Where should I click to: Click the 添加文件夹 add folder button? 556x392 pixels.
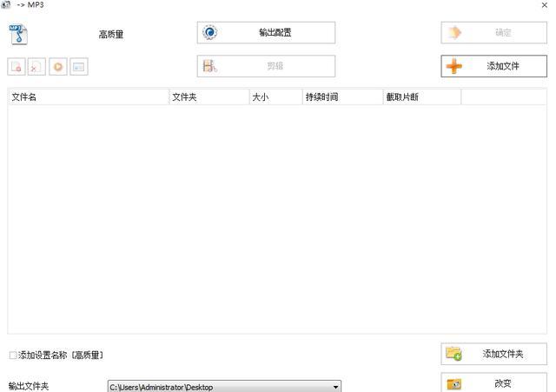pos(493,354)
